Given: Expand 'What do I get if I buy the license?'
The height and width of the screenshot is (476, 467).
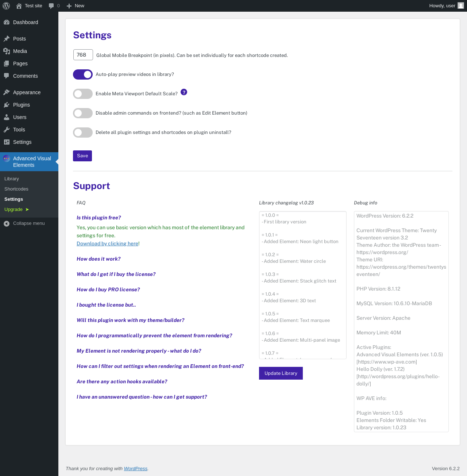Looking at the screenshot, I should pos(116,274).
